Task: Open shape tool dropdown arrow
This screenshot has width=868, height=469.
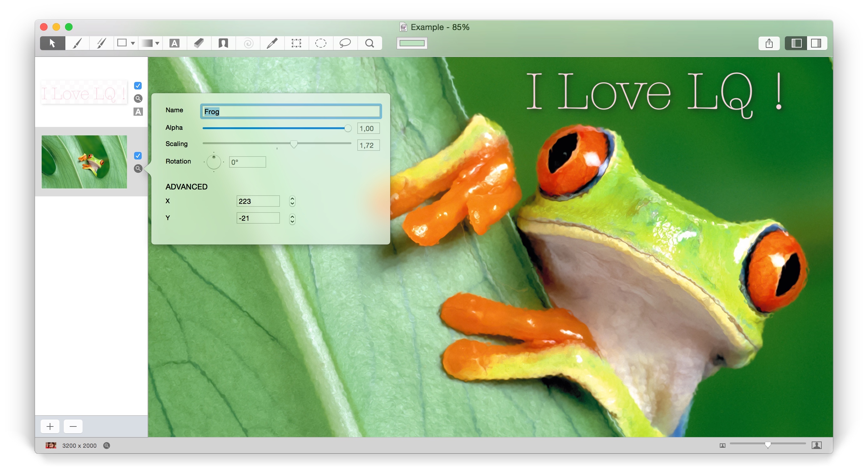Action: 133,43
